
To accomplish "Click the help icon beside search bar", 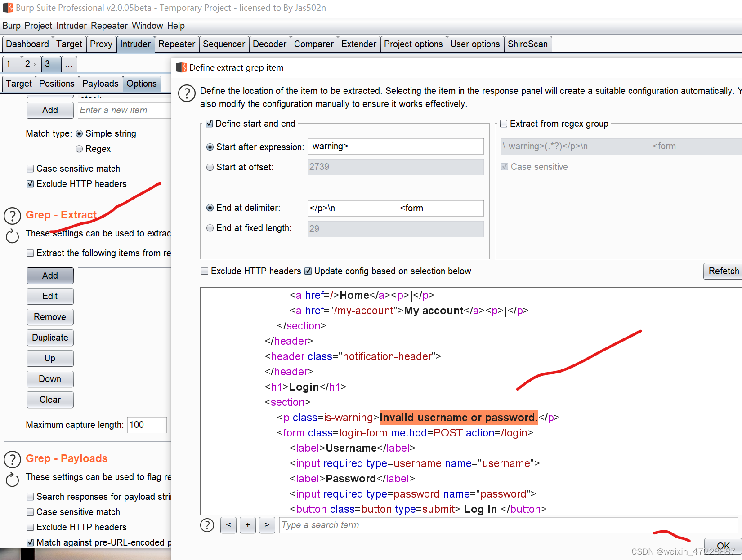I will tap(207, 525).
